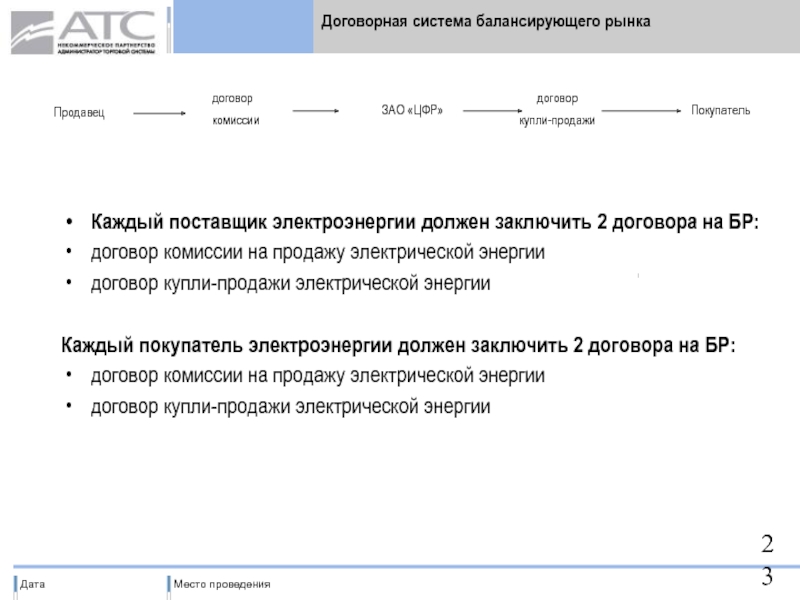Select heading 'Каждый поставщик электроэнергии должен заключить'
This screenshot has height=600, width=800.
click(x=425, y=222)
